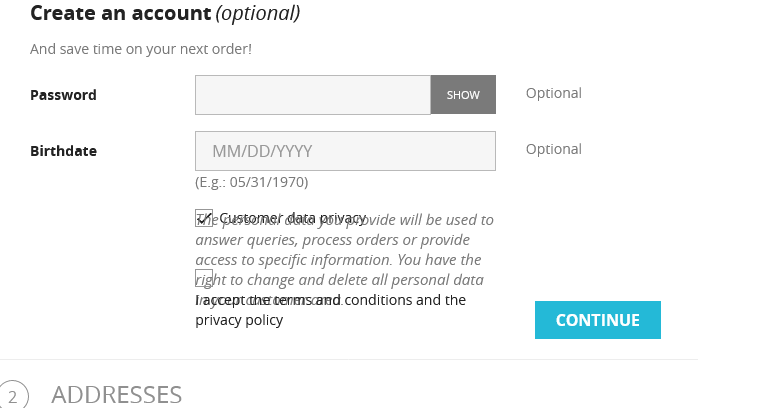The width and height of the screenshot is (778, 408).
Task: Click "And save time on your next order!" text
Action: pos(140,48)
